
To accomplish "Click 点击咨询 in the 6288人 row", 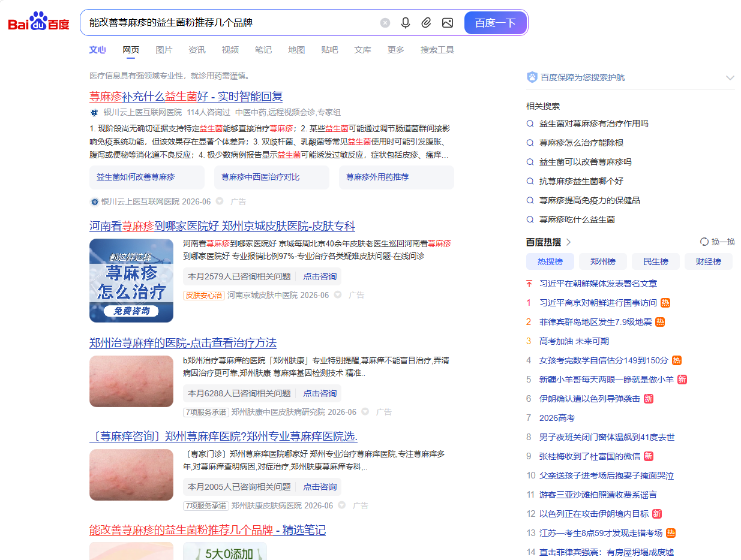I will coord(320,393).
